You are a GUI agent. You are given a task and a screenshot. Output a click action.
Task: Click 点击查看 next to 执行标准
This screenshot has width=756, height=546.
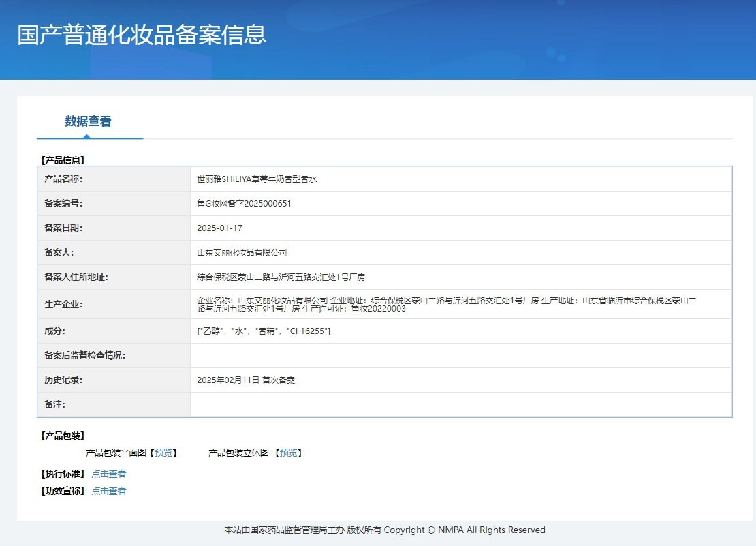[109, 474]
